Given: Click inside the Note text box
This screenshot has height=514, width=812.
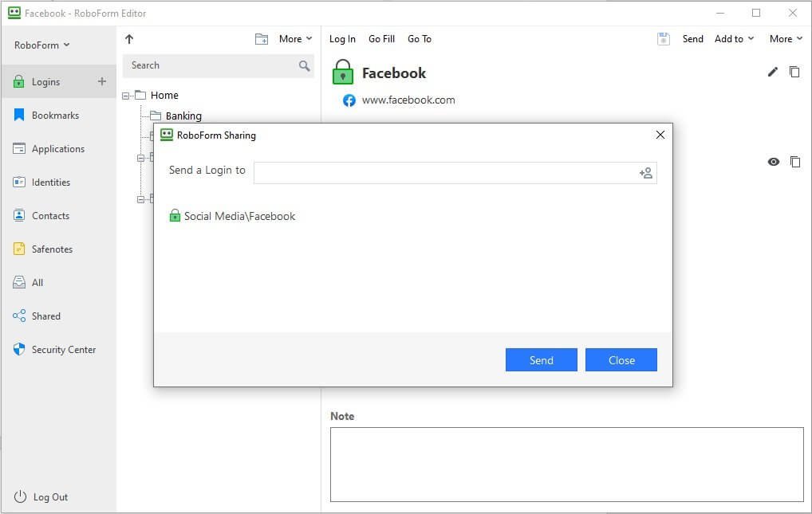Looking at the screenshot, I should click(566, 465).
